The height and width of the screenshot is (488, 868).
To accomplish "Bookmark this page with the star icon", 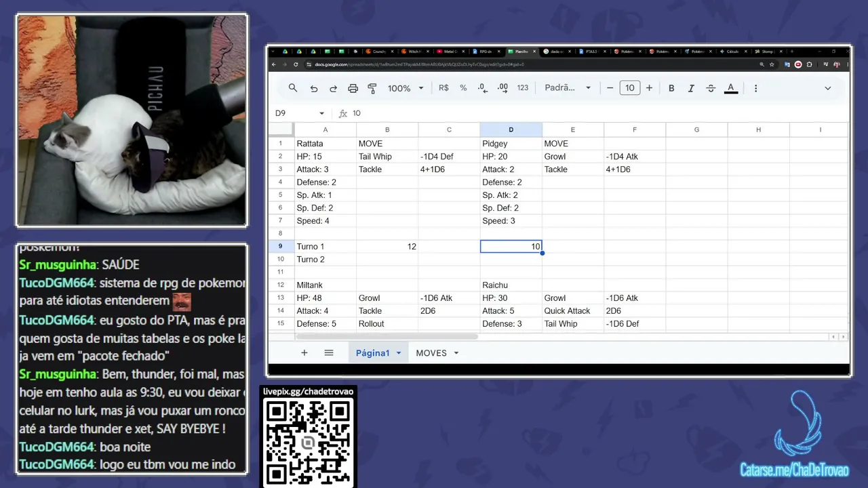I will pos(772,64).
